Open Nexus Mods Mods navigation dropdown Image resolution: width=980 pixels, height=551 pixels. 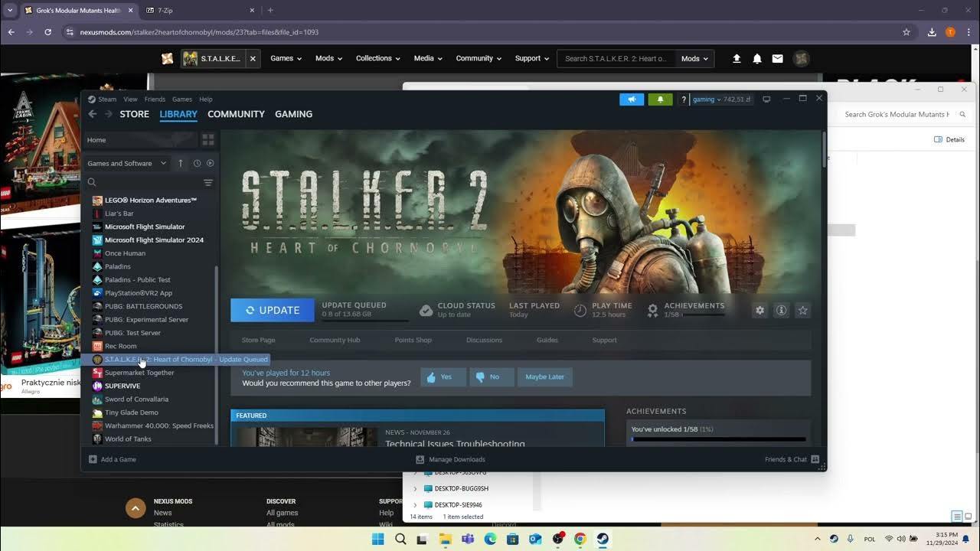coord(329,58)
